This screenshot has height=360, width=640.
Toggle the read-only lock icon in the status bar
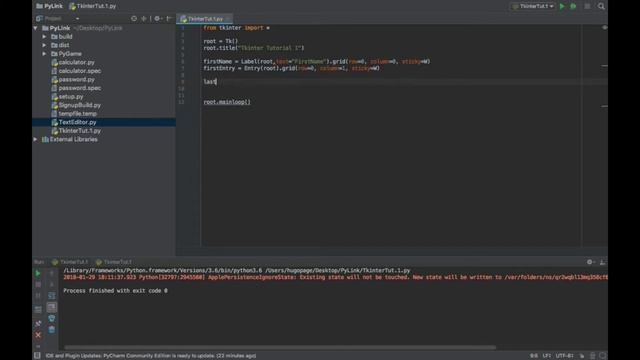coord(582,356)
